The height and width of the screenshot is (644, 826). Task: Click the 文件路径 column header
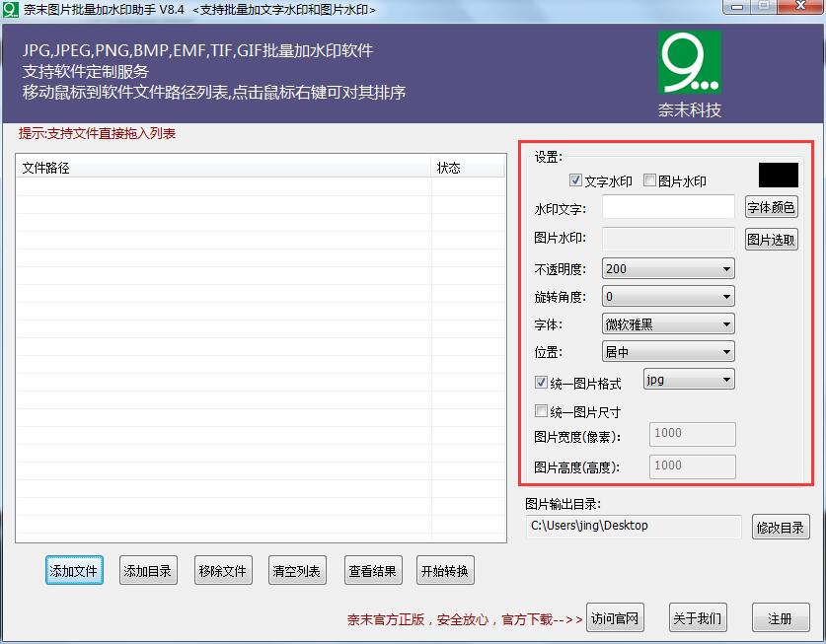tap(223, 168)
